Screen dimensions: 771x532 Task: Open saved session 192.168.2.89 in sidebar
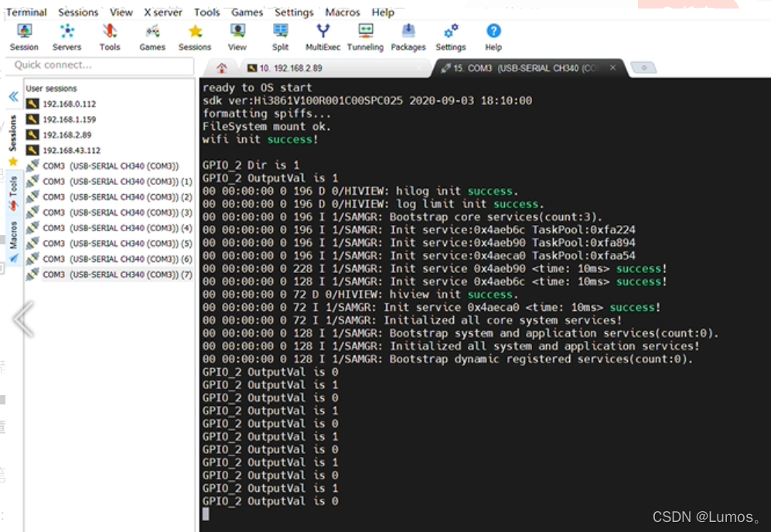67,135
